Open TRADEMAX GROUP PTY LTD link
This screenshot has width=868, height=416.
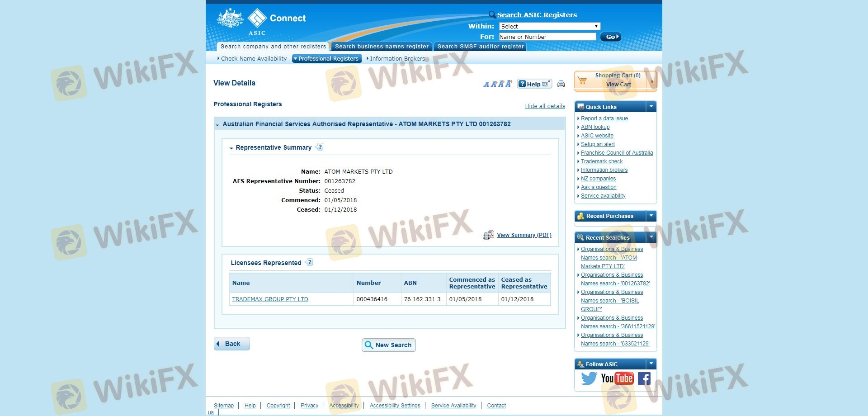(x=270, y=299)
